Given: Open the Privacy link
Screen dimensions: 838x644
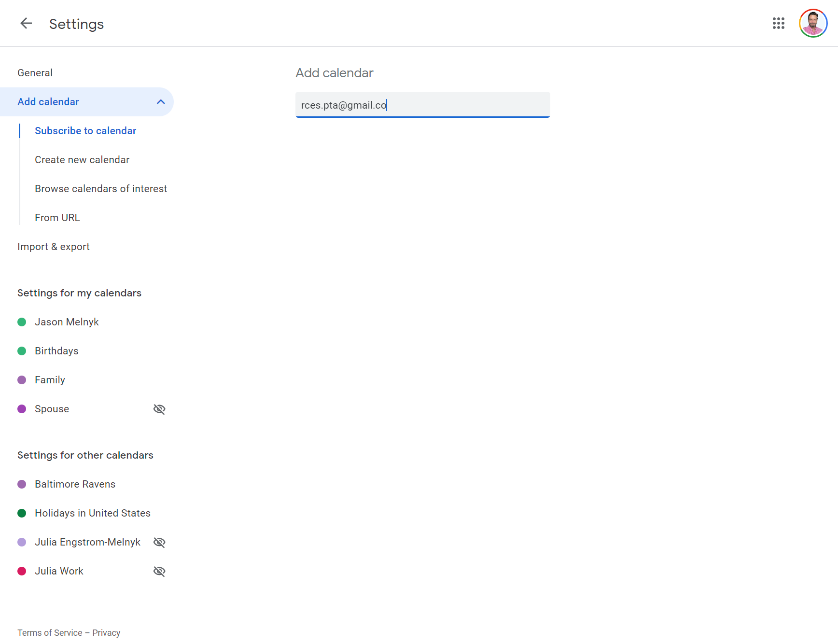Looking at the screenshot, I should 106,633.
